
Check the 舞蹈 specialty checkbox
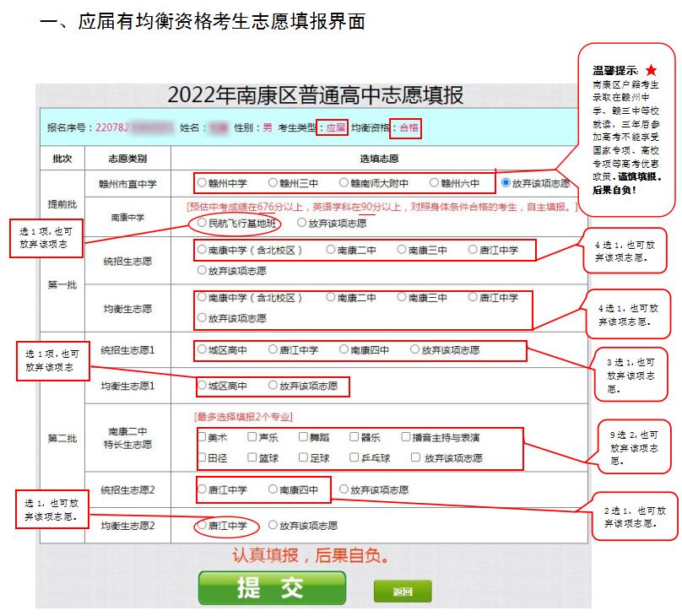(x=301, y=436)
